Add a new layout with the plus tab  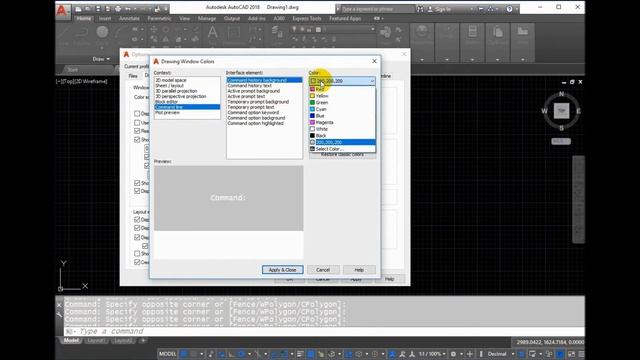pos(143,340)
